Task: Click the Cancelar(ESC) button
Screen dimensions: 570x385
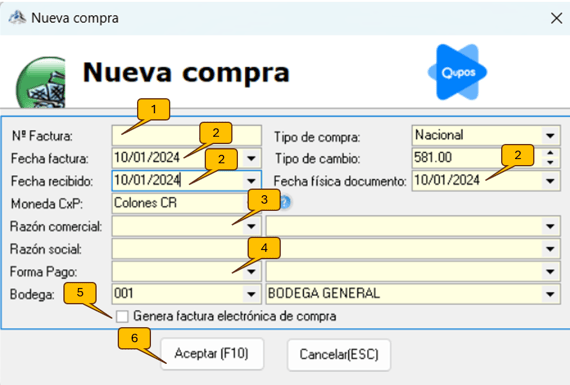Action: click(x=339, y=354)
